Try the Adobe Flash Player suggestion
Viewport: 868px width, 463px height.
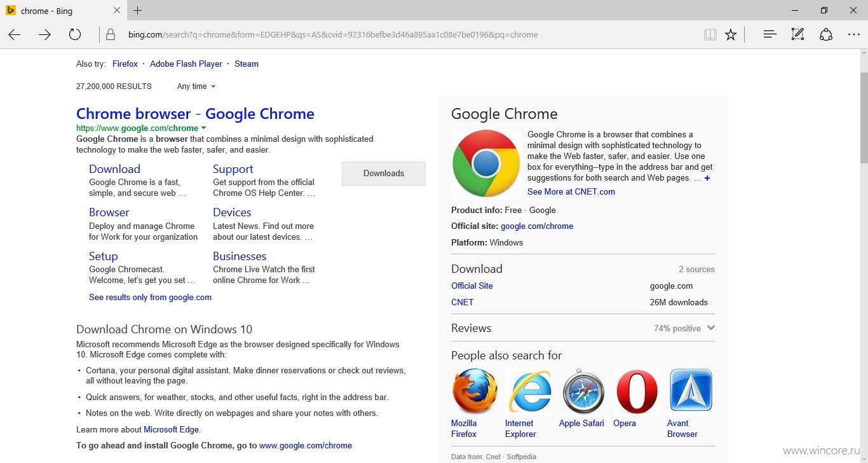(x=186, y=64)
